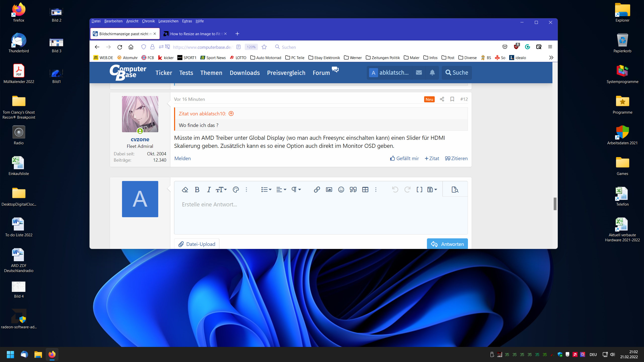Open the text alignment dropdown
The height and width of the screenshot is (362, 644).
tap(281, 190)
